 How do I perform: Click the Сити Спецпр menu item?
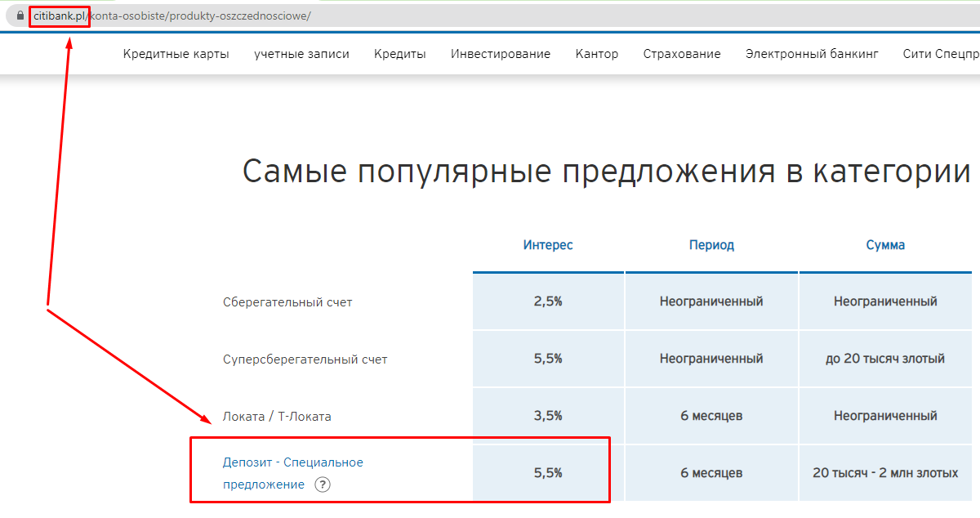tap(941, 54)
